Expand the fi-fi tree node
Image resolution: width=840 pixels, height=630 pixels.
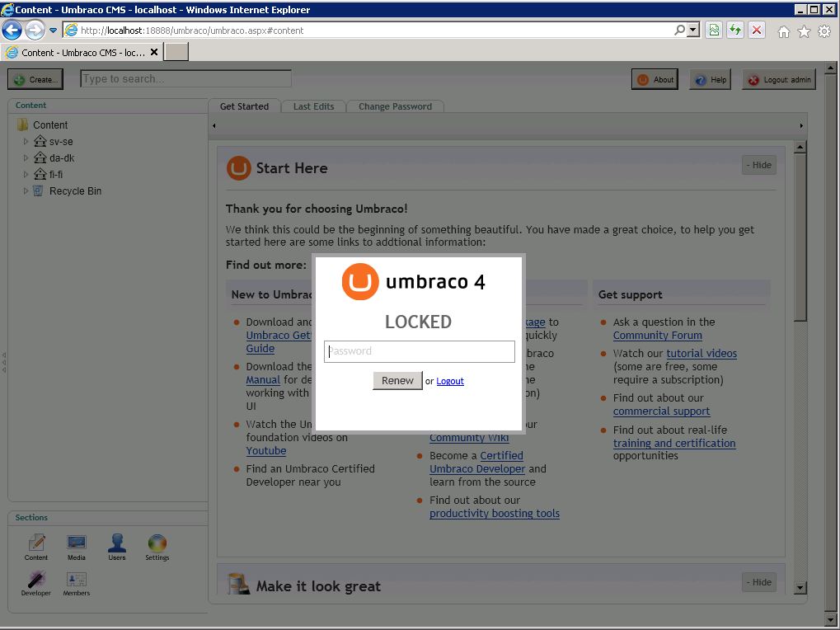26,175
